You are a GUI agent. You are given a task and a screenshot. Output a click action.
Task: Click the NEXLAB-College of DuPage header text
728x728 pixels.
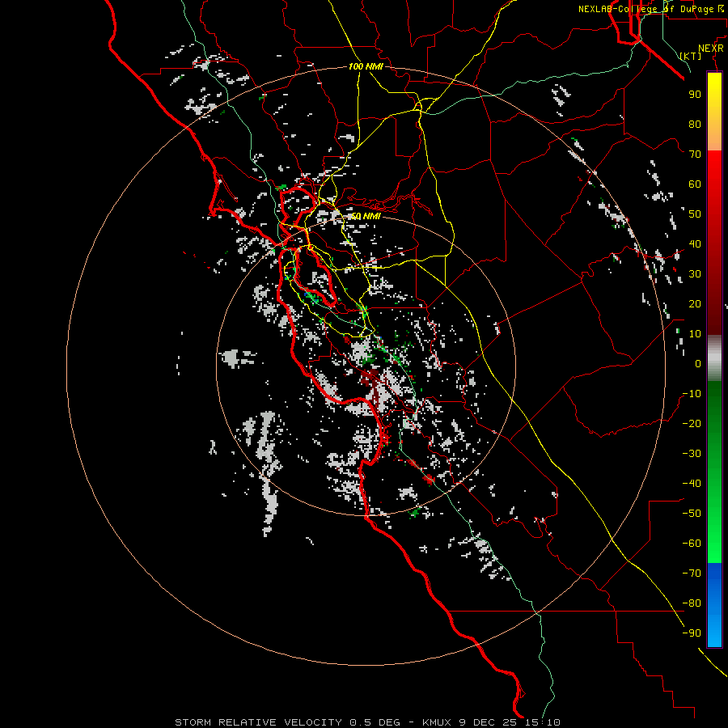click(x=650, y=9)
